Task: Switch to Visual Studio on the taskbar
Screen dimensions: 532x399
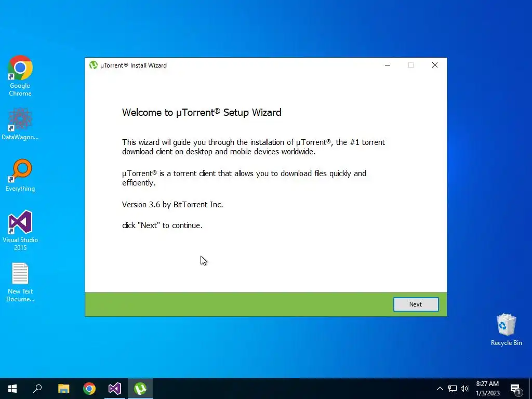Action: coord(115,389)
